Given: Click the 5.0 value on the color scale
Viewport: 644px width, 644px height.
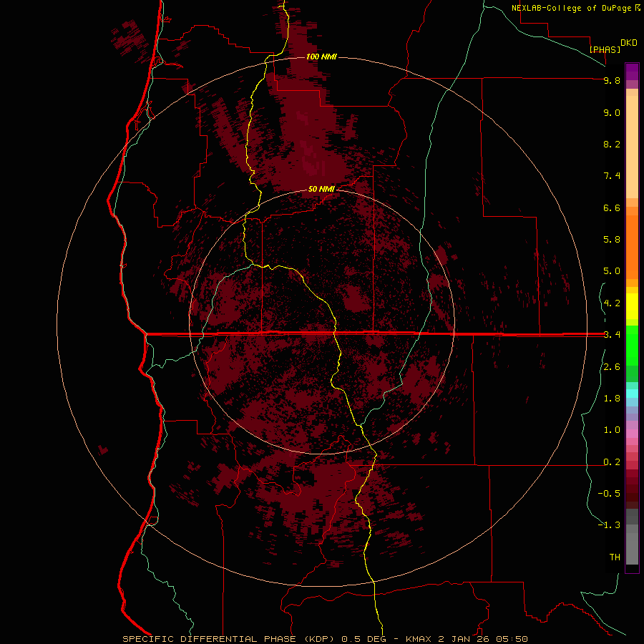Looking at the screenshot, I should (612, 271).
